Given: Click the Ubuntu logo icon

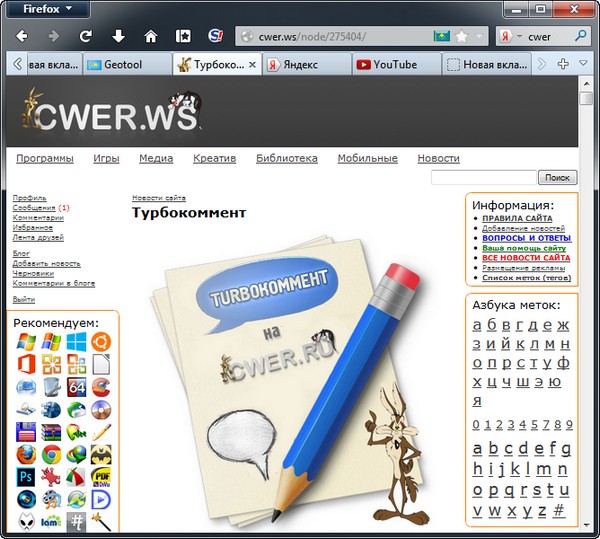Looking at the screenshot, I should (x=102, y=343).
